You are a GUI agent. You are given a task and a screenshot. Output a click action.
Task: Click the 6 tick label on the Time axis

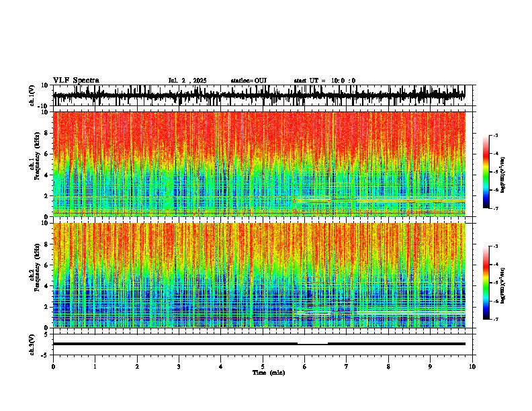tap(305, 367)
